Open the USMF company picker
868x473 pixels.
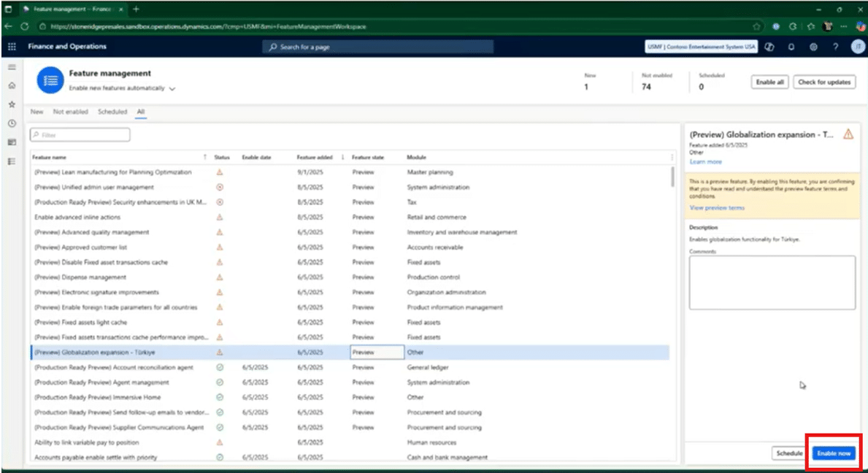pos(701,47)
